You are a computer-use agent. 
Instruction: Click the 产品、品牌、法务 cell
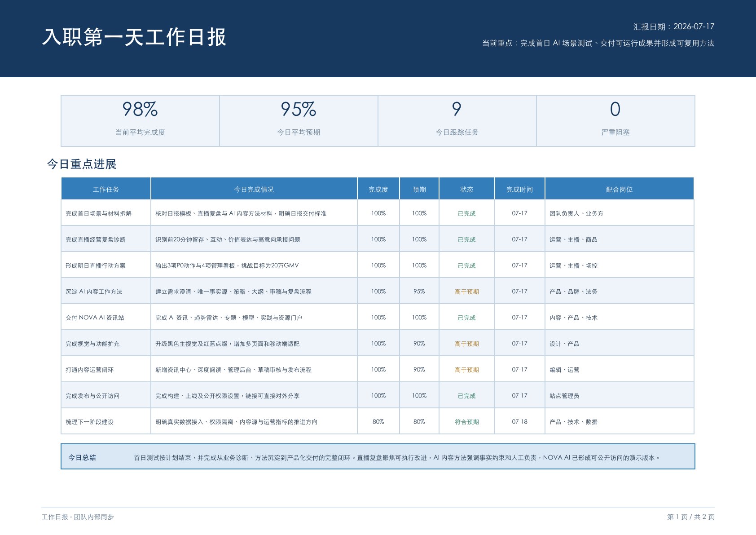[620, 291]
